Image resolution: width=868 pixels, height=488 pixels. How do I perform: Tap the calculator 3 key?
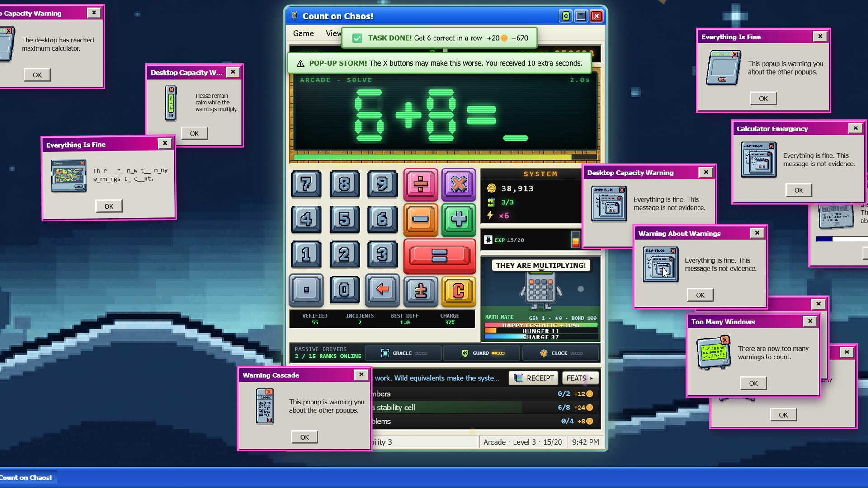[x=382, y=254]
